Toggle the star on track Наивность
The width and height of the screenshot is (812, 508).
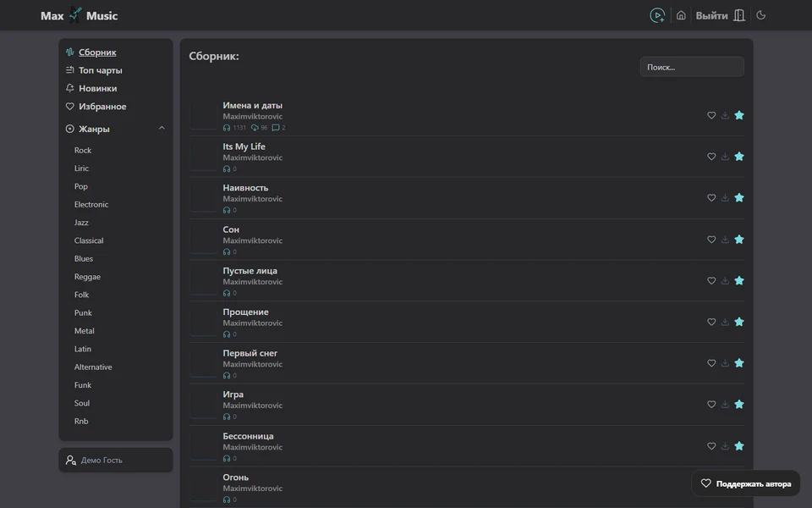click(x=739, y=197)
